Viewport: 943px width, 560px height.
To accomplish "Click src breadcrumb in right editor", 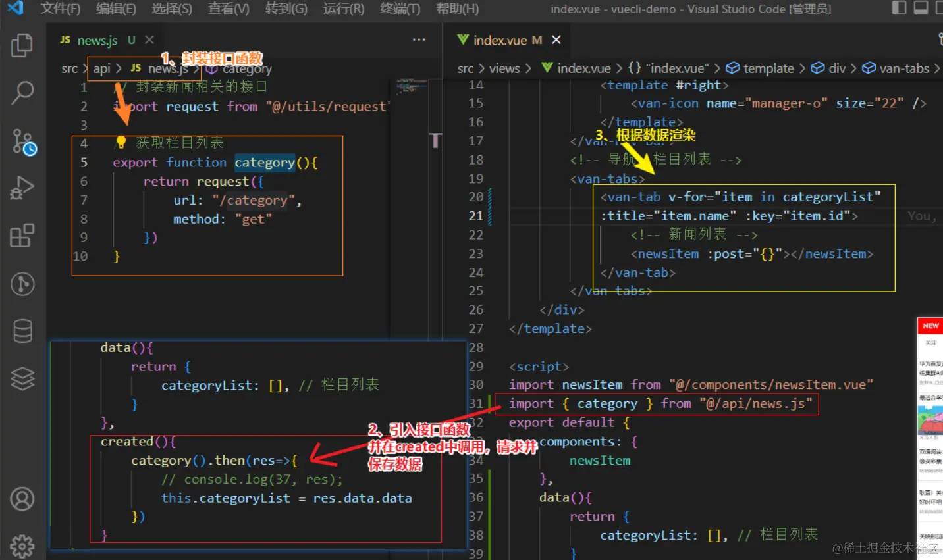I will [465, 68].
